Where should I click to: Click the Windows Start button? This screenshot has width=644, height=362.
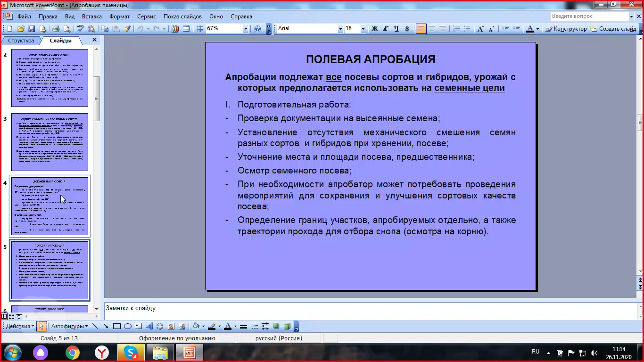point(12,352)
